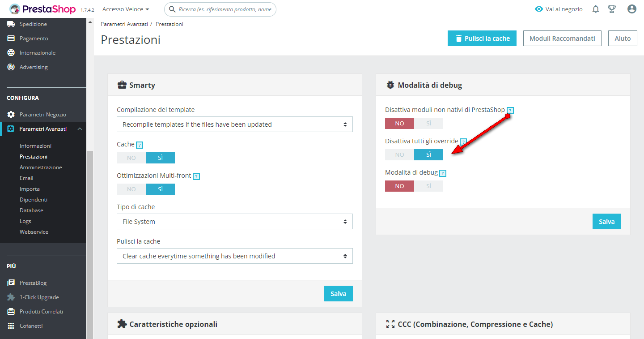
Task: Set Disattiva tutti gli override to NO
Action: coord(399,154)
